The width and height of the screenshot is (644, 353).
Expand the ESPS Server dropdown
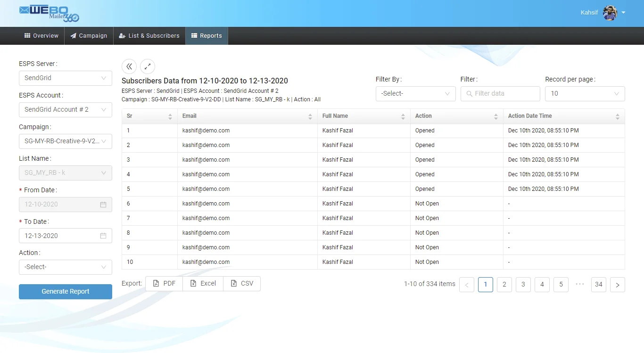66,78
